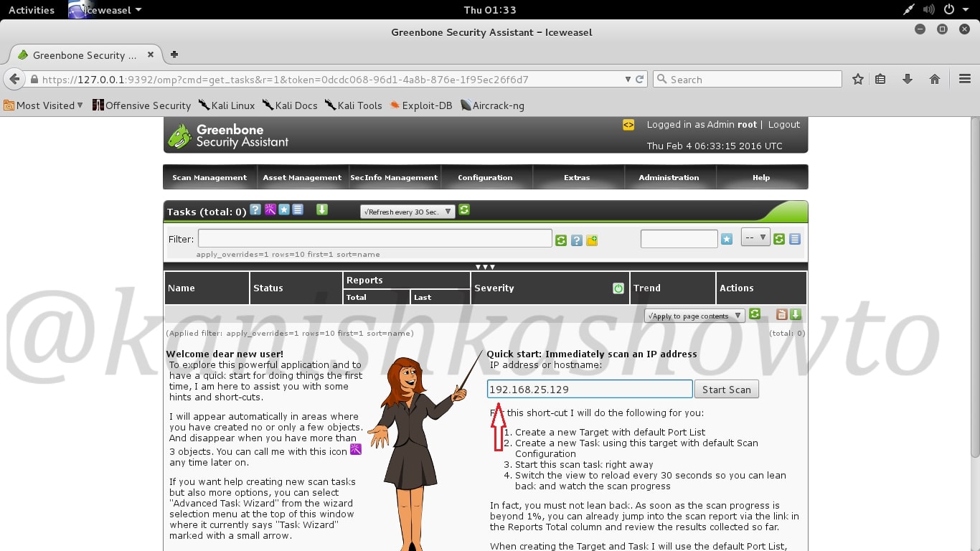Open the Configuration menu
The image size is (980, 551).
486,177
